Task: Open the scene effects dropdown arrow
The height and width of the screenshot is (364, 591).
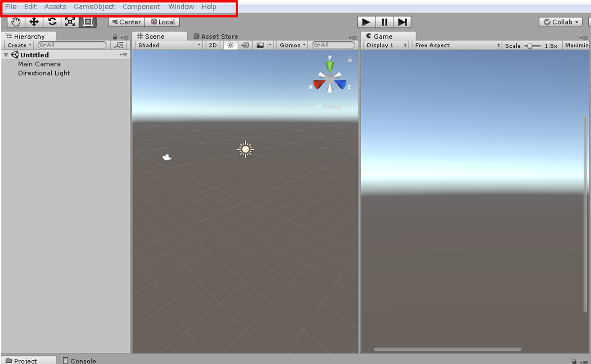Action: pyautogui.click(x=270, y=45)
